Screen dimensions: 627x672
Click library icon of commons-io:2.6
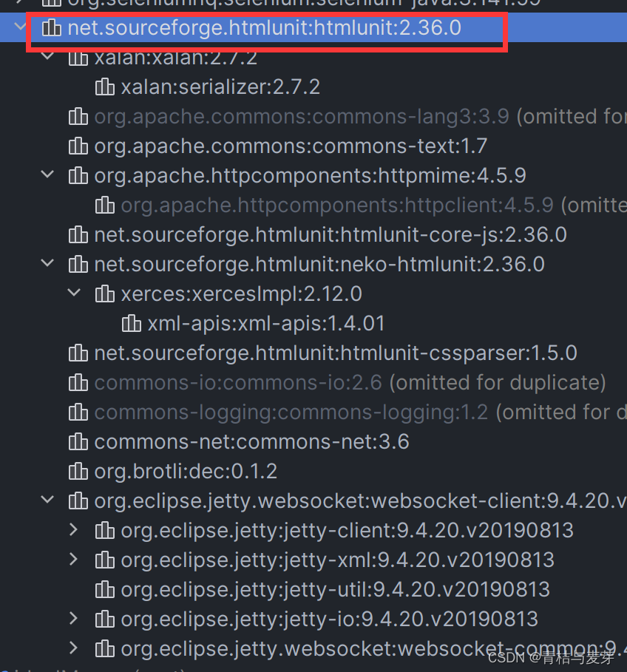pos(78,383)
